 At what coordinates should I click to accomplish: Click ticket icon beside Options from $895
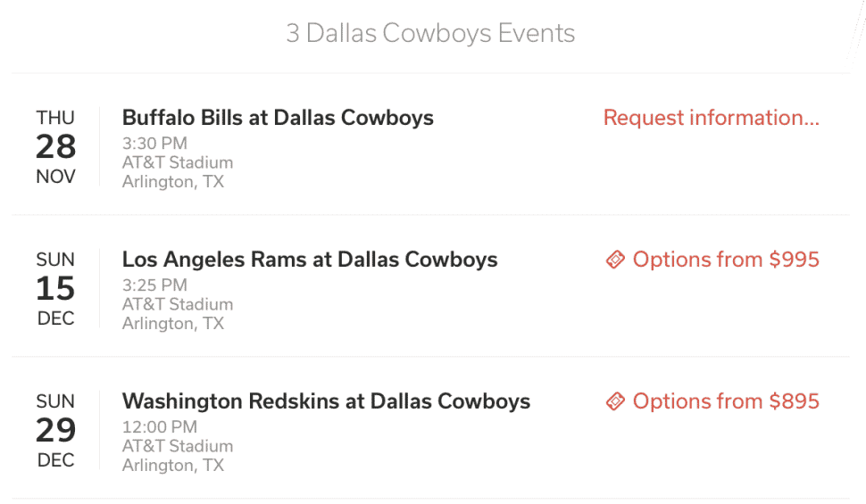coord(615,401)
